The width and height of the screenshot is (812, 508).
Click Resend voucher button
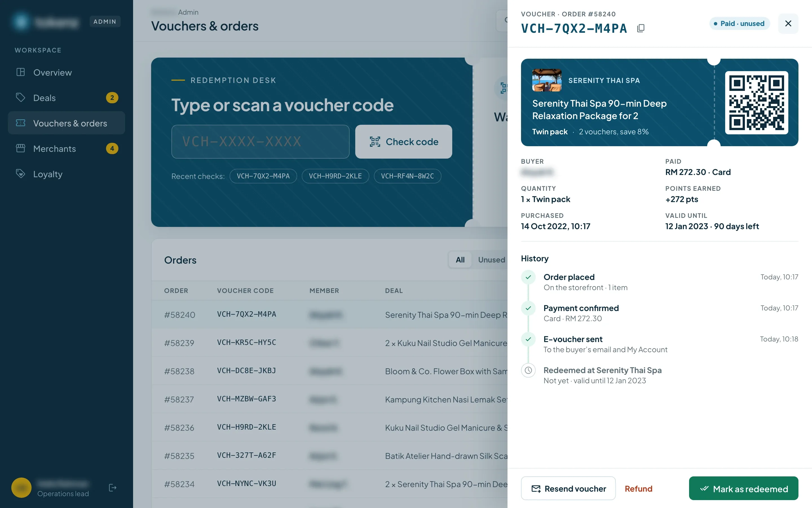(x=568, y=489)
